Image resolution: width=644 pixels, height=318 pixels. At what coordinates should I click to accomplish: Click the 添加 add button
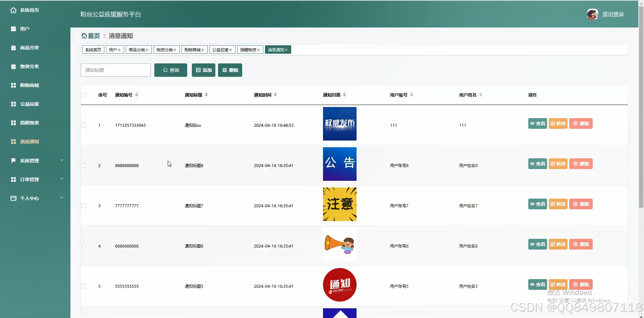pyautogui.click(x=204, y=70)
